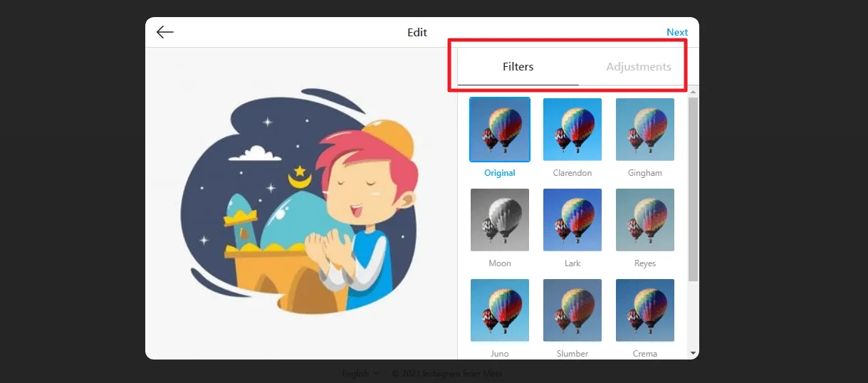The image size is (868, 383).
Task: Click the Clarendon label text
Action: point(572,173)
